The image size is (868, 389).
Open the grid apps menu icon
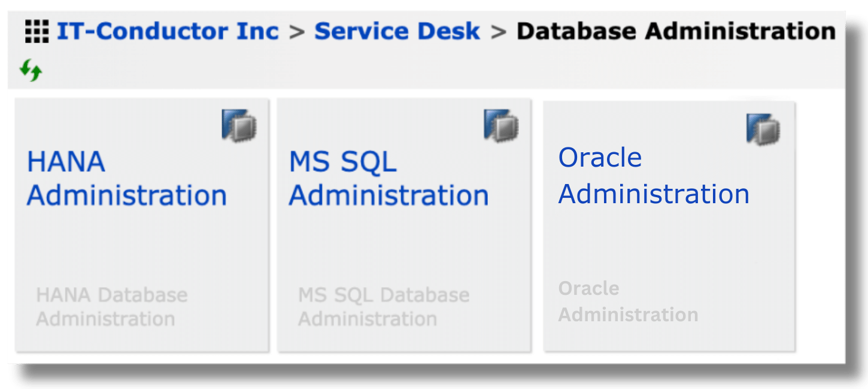pyautogui.click(x=37, y=32)
